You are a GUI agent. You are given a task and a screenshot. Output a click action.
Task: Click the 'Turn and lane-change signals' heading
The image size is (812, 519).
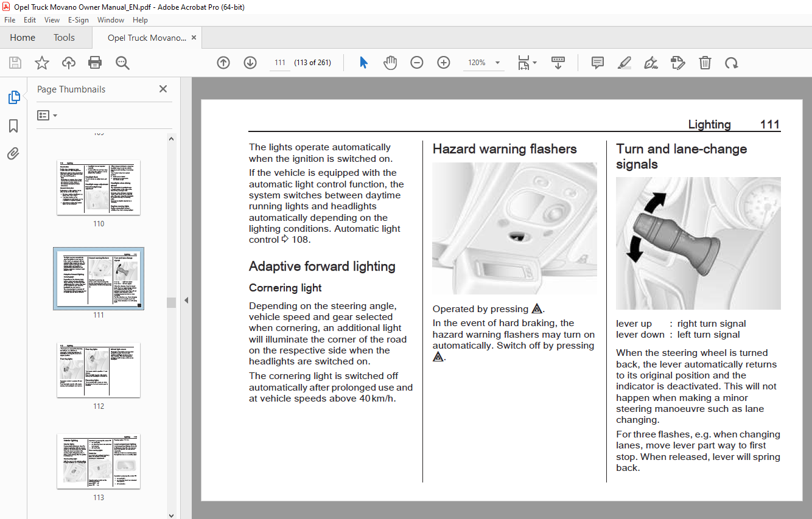681,156
